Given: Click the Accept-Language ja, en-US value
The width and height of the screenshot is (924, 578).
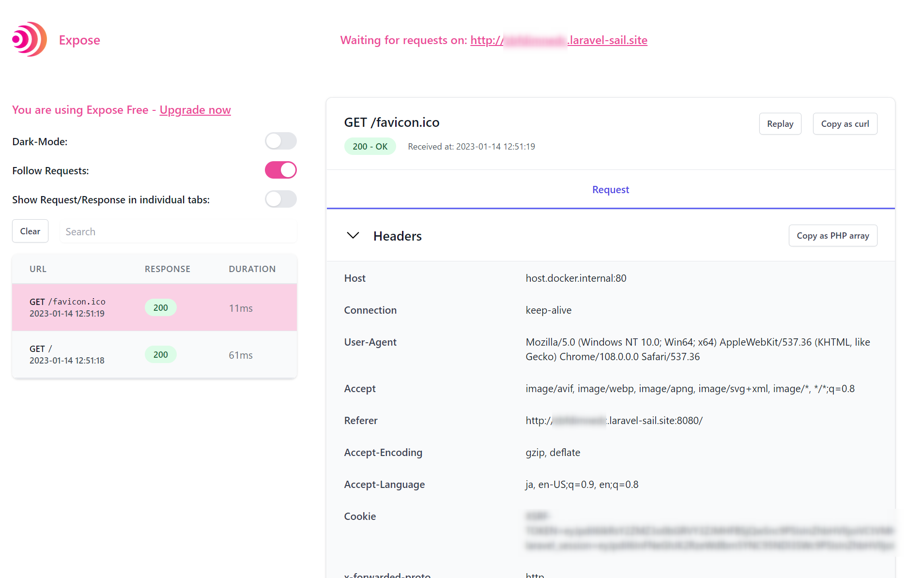Looking at the screenshot, I should pos(582,485).
